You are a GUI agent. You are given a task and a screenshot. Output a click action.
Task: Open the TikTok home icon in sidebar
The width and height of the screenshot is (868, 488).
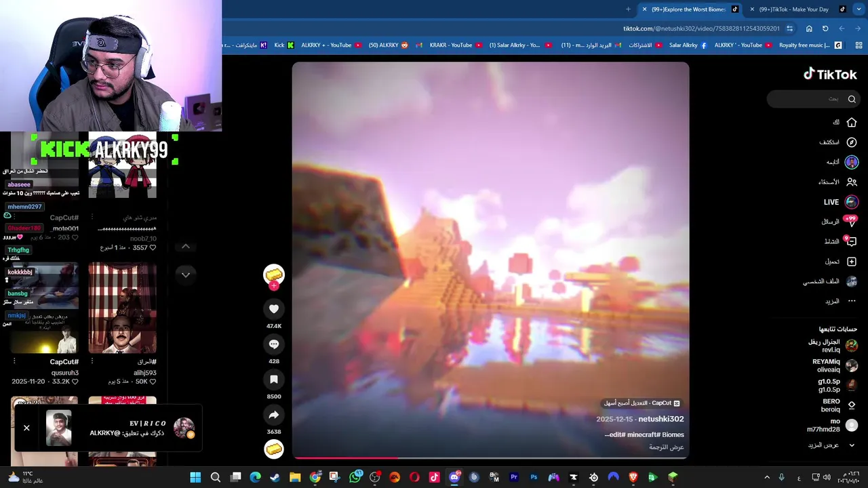tap(852, 122)
